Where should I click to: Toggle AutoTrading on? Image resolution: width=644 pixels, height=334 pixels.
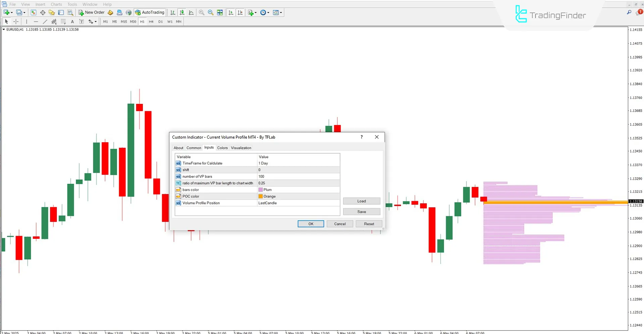150,12
